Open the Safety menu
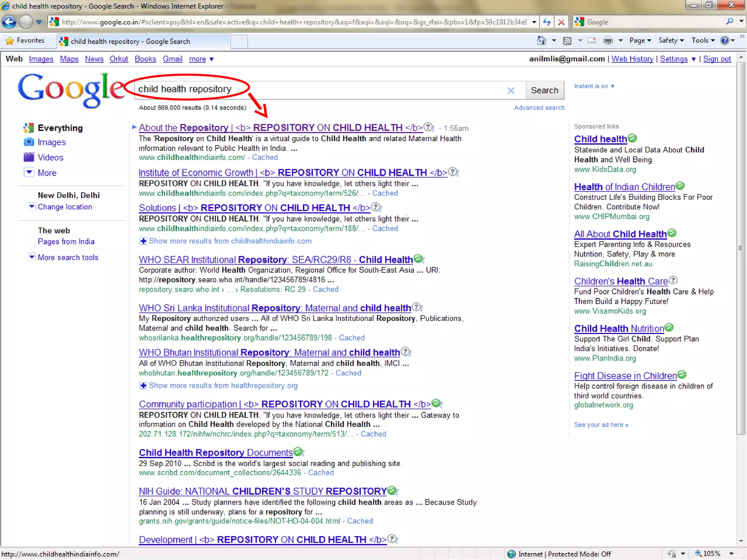Image resolution: width=747 pixels, height=560 pixels. 671,40
